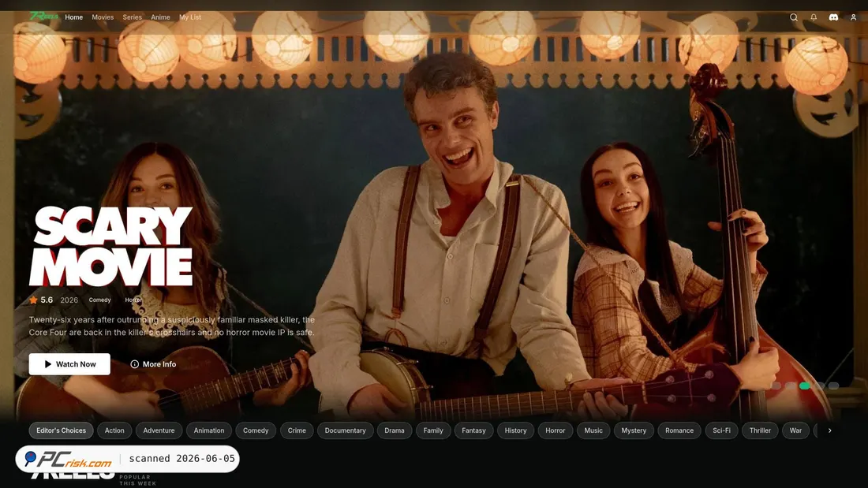Open the user profile icon
This screenshot has height=488, width=868.
(x=853, y=17)
